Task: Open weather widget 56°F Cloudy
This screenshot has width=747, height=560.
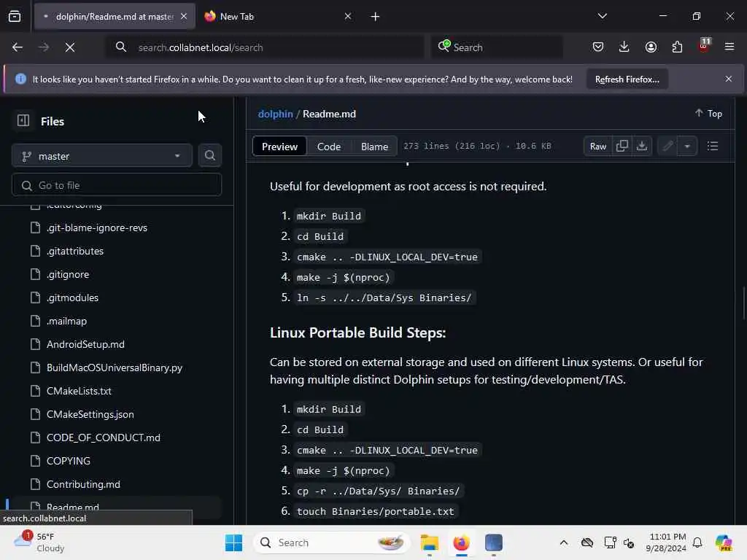Action: pyautogui.click(x=39, y=542)
